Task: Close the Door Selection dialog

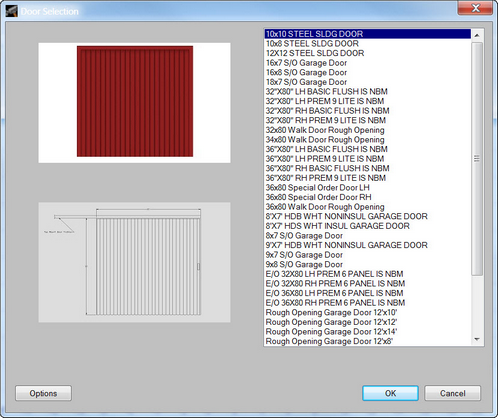Action: pos(476,8)
